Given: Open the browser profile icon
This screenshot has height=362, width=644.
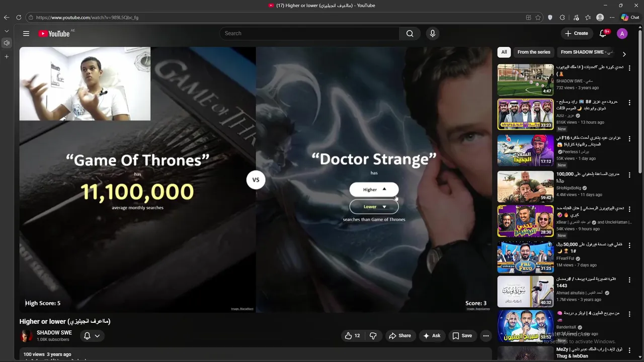Looking at the screenshot, I should pos(600,17).
